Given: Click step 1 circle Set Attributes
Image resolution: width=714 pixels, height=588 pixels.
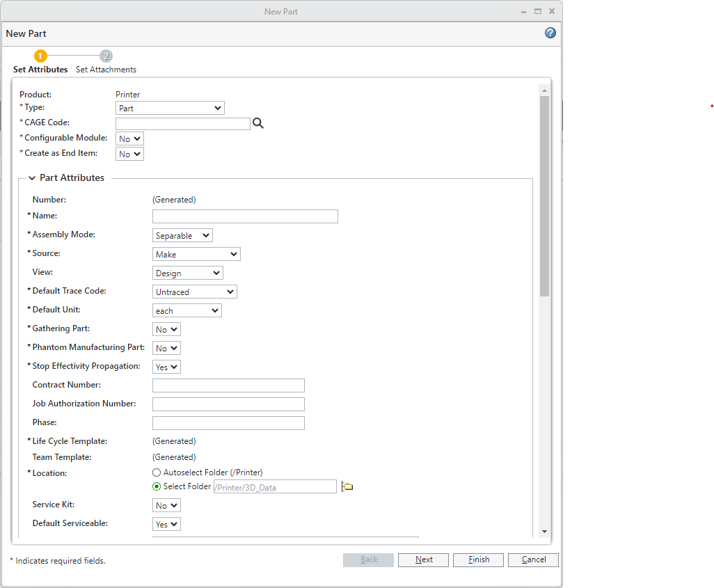Looking at the screenshot, I should [40, 56].
